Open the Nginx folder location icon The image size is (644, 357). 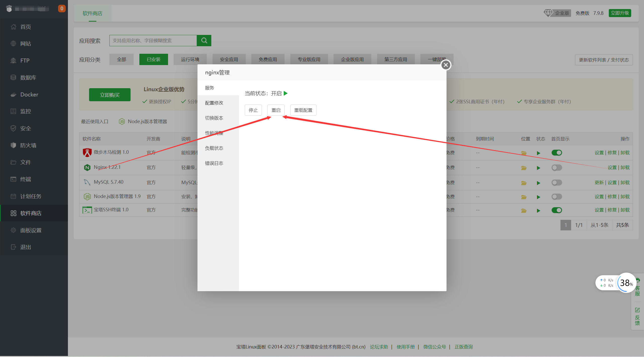[x=524, y=168]
